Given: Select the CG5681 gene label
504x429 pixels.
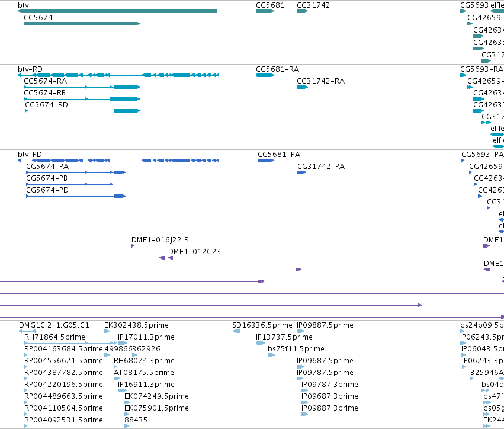Looking at the screenshot, I should point(270,5).
